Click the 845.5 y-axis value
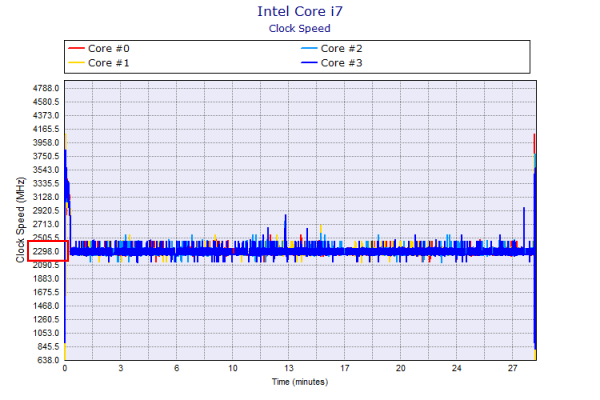The height and width of the screenshot is (400, 600). [48, 347]
